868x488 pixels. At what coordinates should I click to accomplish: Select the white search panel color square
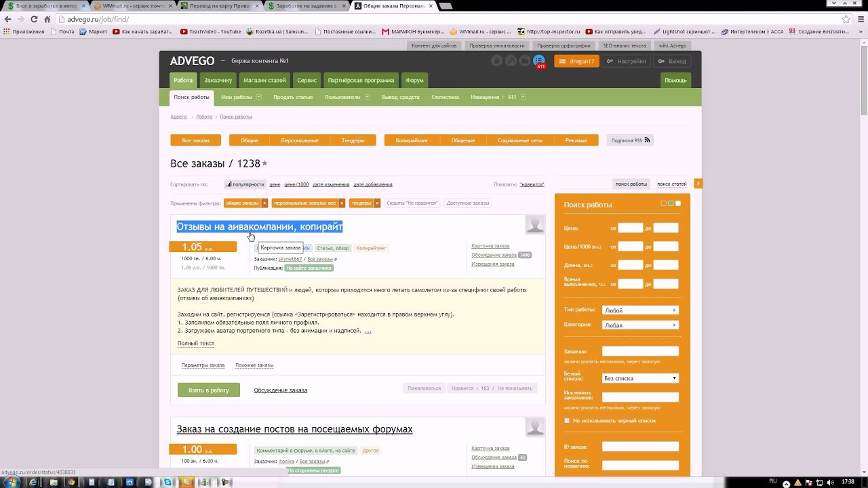pyautogui.click(x=678, y=203)
